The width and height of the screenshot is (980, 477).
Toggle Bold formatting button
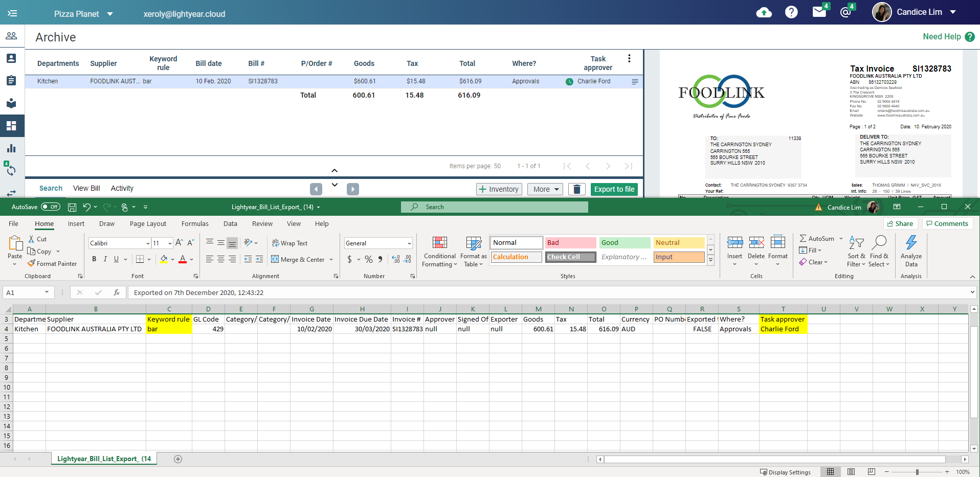[x=94, y=259]
